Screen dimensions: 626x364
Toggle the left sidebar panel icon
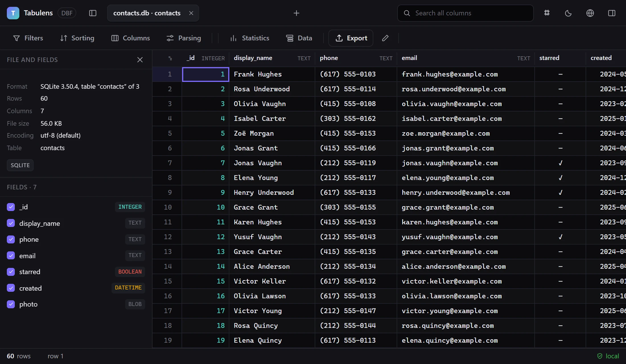(93, 13)
